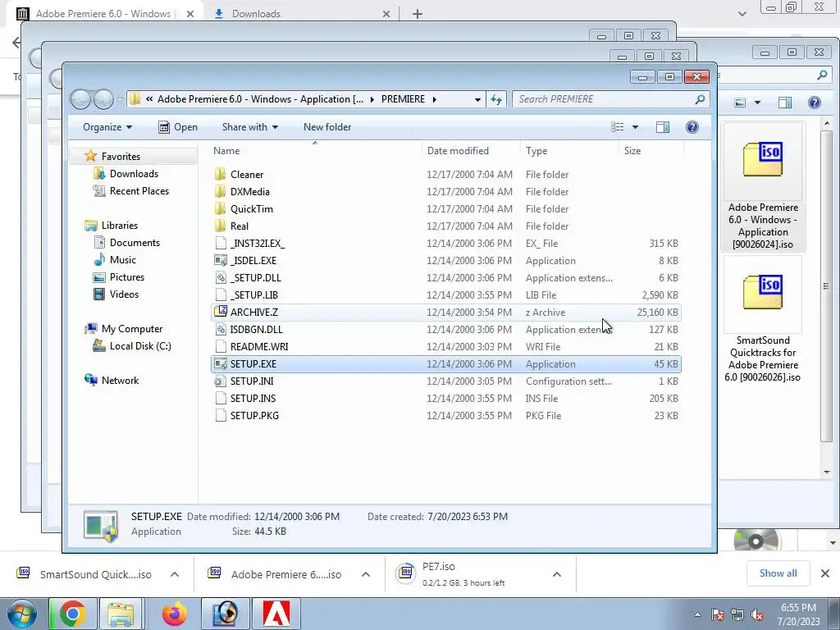This screenshot has width=840, height=630.
Task: Show hidden tray icons arrow
Action: click(697, 615)
